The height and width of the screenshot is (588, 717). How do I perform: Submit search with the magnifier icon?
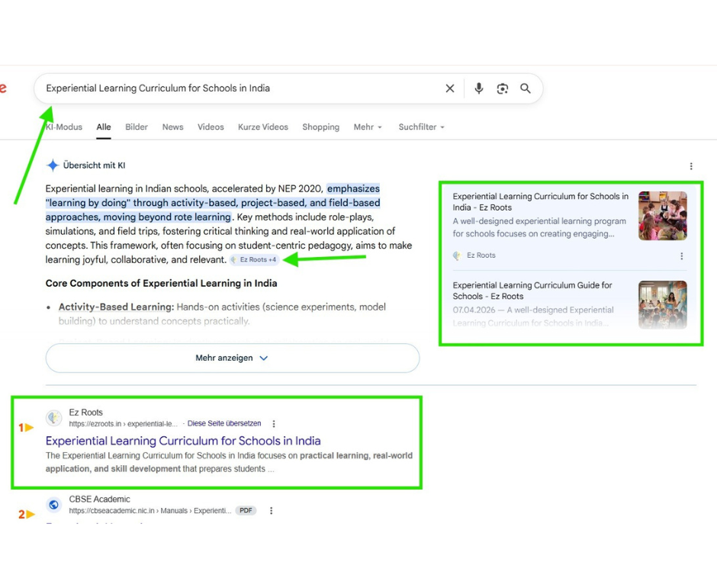[526, 88]
